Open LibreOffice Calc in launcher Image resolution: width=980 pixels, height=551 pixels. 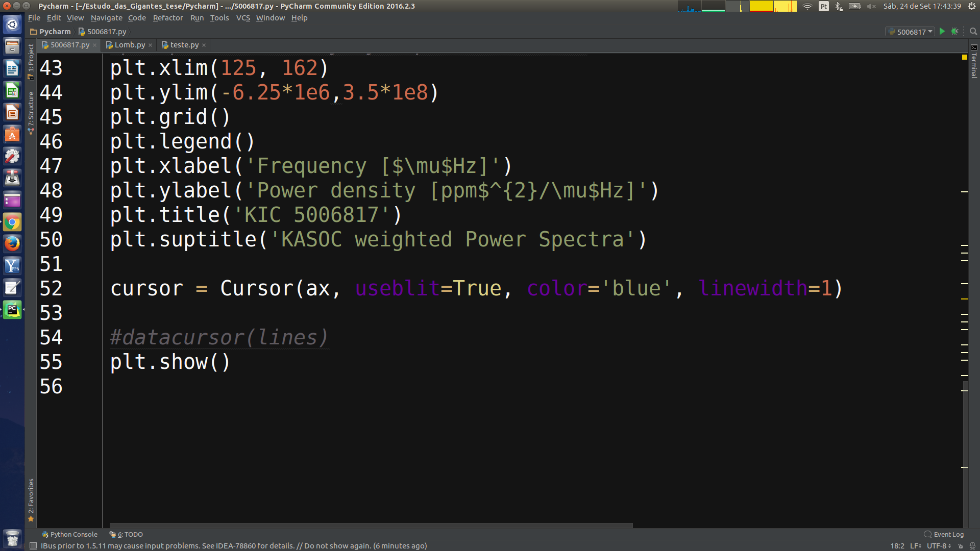click(x=12, y=90)
